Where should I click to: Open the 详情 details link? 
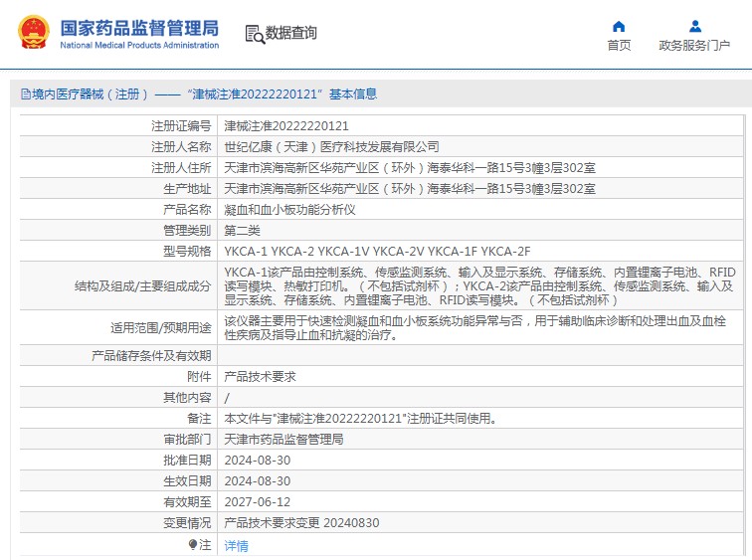[236, 546]
